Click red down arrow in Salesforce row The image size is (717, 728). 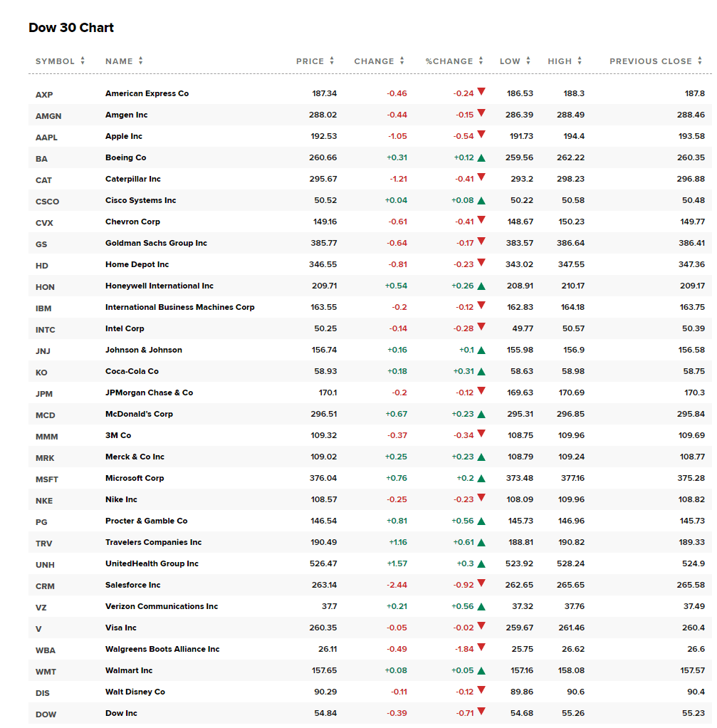click(481, 583)
